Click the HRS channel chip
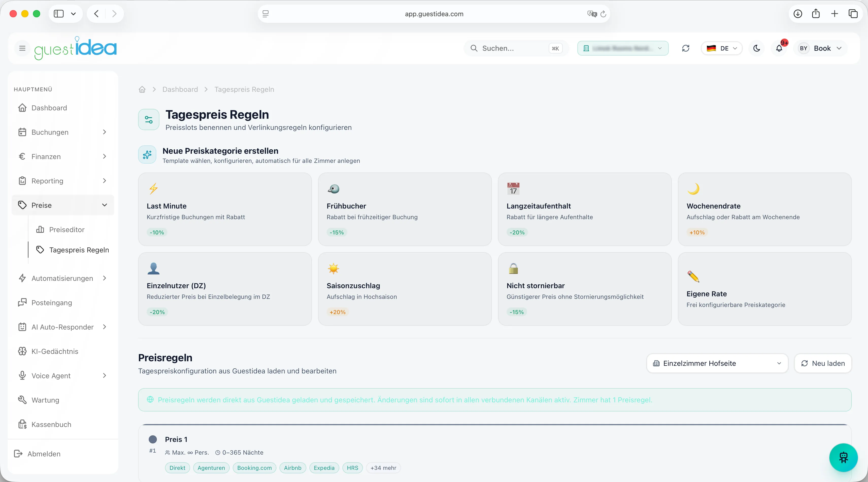 point(353,468)
